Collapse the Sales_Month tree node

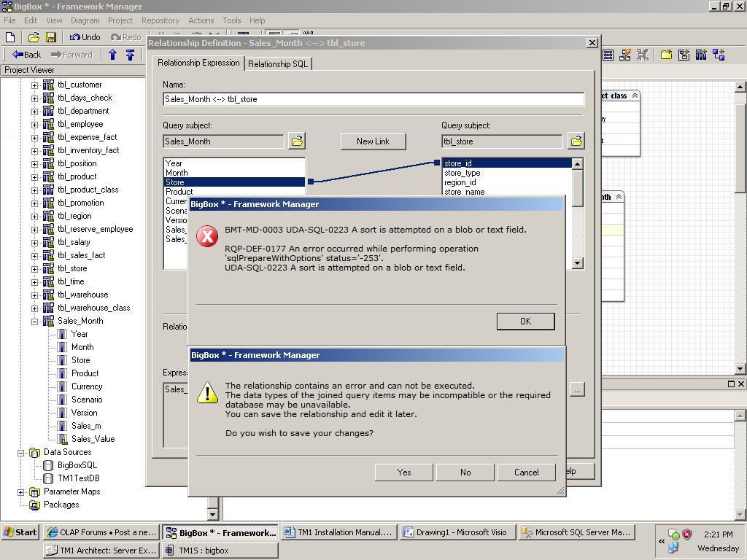pos(34,320)
